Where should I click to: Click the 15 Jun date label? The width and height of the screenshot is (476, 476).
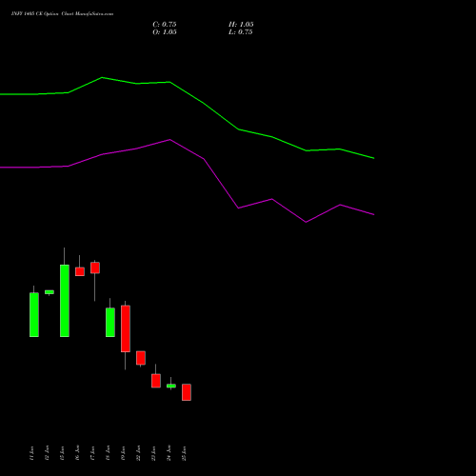[62, 453]
